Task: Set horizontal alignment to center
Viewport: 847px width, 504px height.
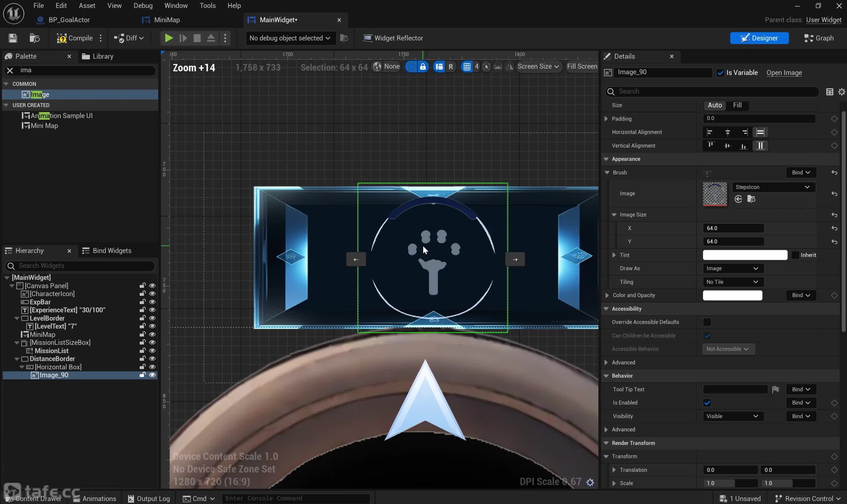Action: [x=727, y=132]
